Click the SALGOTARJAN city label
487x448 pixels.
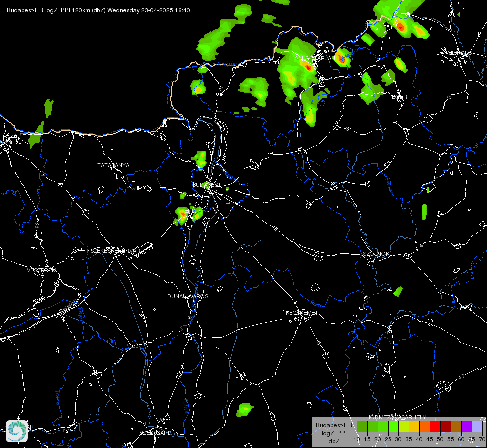[x=315, y=58]
